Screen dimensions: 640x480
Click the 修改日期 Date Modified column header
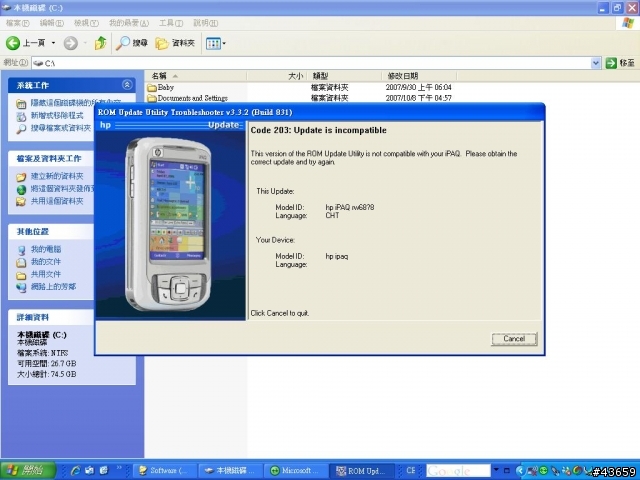coord(419,76)
